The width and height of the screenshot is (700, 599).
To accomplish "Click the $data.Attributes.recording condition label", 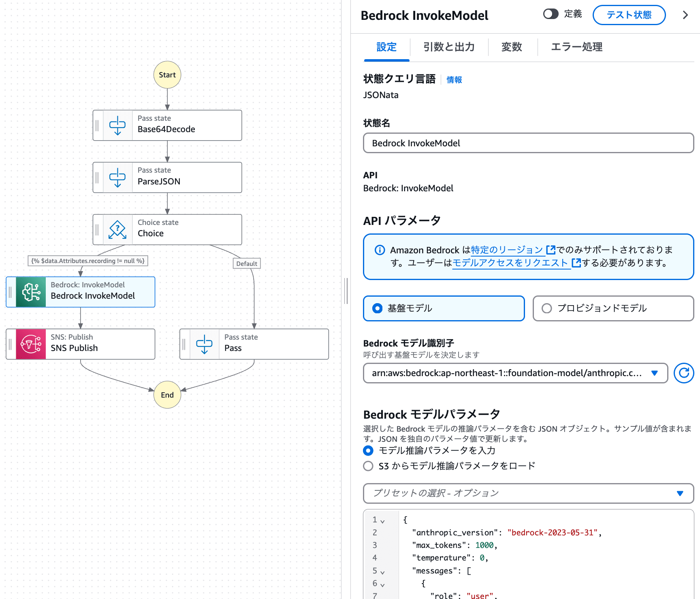I will [88, 261].
